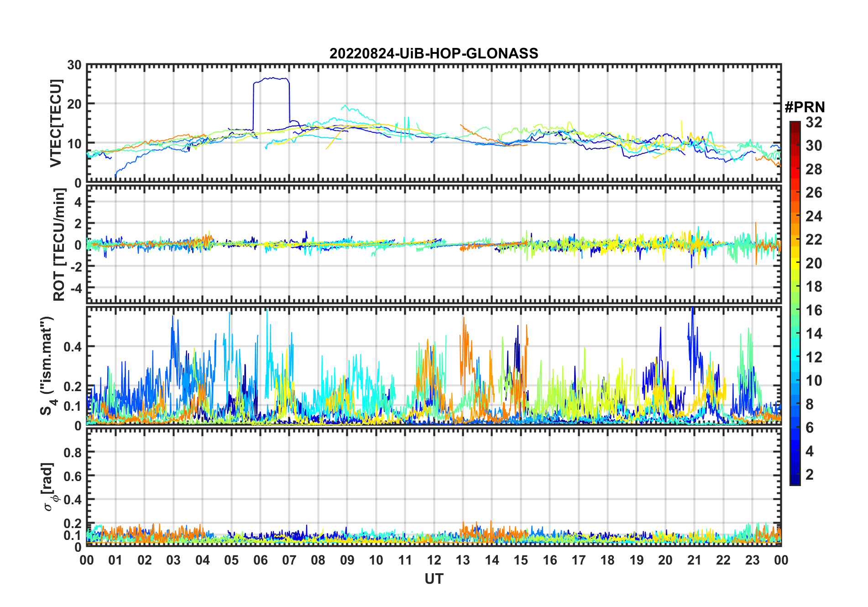Viewport: 868px width, 607px height.
Task: Click the 0.2 tick on the S4 axis
Action: 72,387
